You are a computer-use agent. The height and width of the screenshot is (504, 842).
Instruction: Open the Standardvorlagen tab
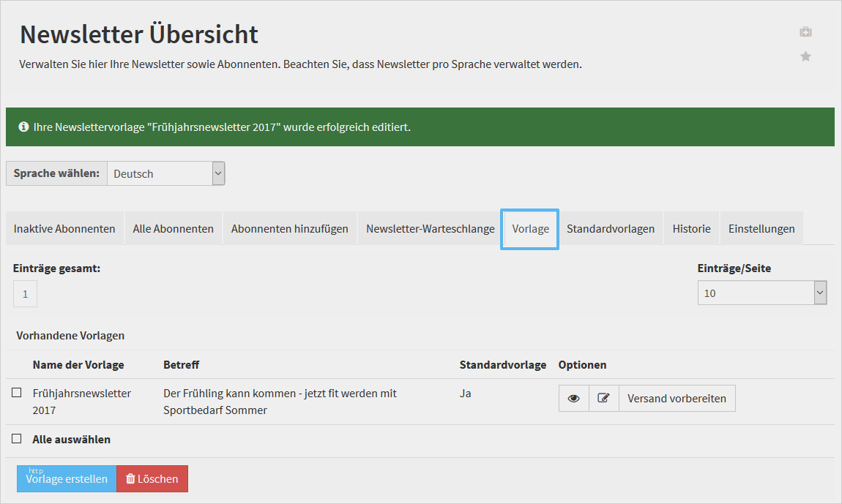coord(611,228)
